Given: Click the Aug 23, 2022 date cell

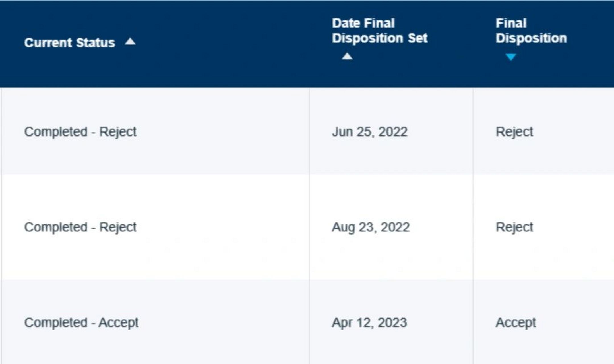Looking at the screenshot, I should pyautogui.click(x=371, y=227).
